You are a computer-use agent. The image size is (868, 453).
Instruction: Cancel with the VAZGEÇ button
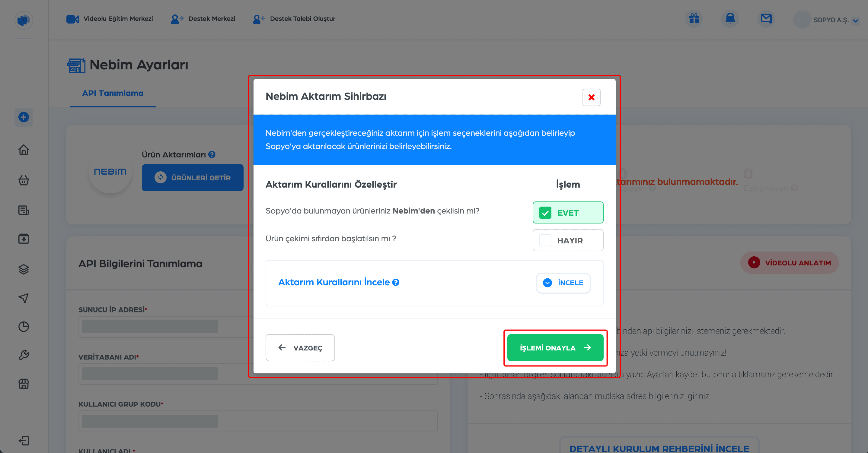point(300,347)
